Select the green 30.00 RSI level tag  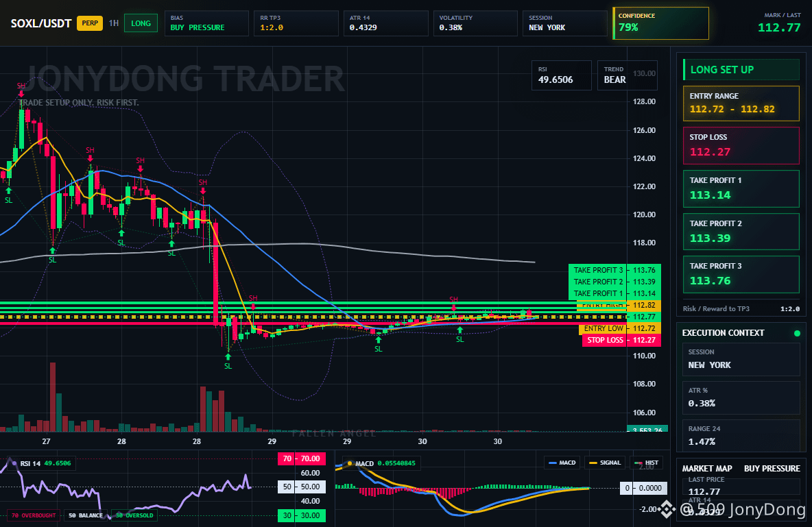302,515
